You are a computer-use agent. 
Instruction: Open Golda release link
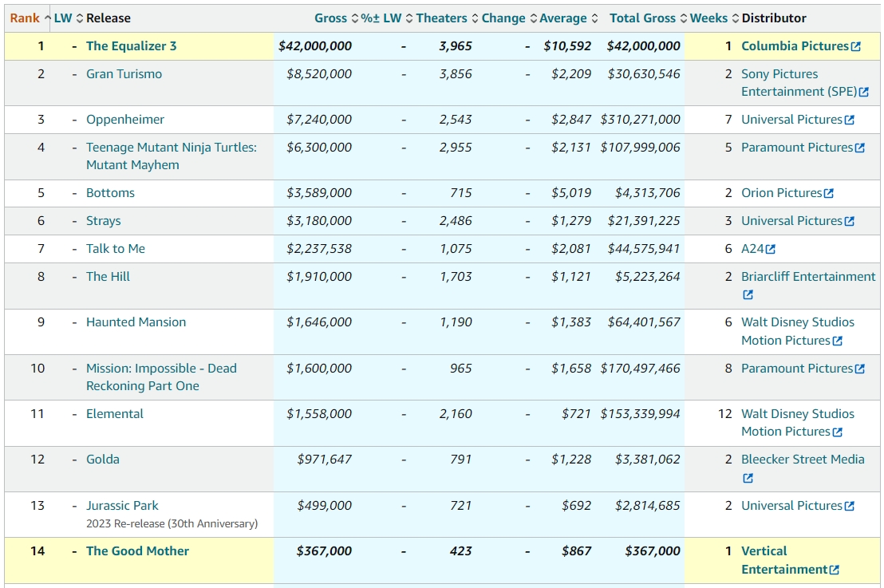[x=103, y=460]
